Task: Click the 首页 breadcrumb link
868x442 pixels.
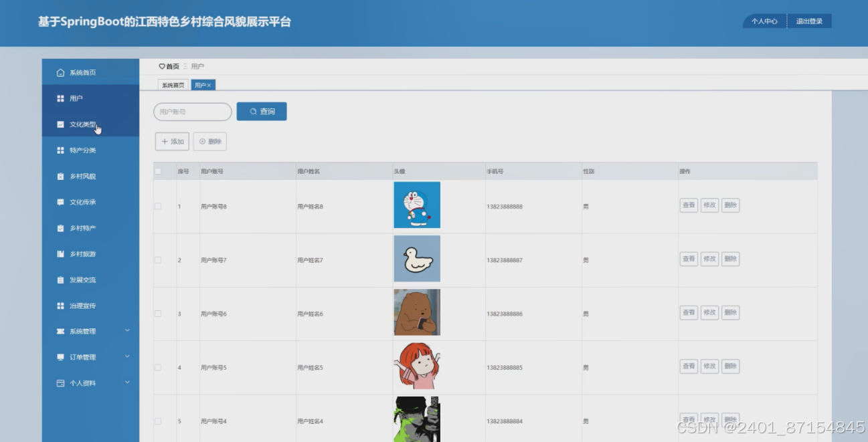Action: point(173,66)
